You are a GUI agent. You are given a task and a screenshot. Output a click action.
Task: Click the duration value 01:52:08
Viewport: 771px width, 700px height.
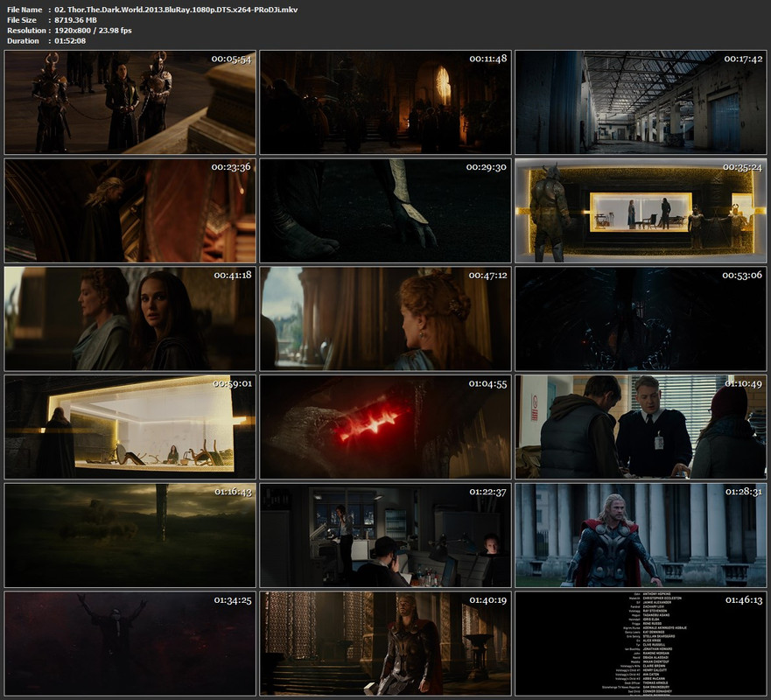(x=70, y=41)
